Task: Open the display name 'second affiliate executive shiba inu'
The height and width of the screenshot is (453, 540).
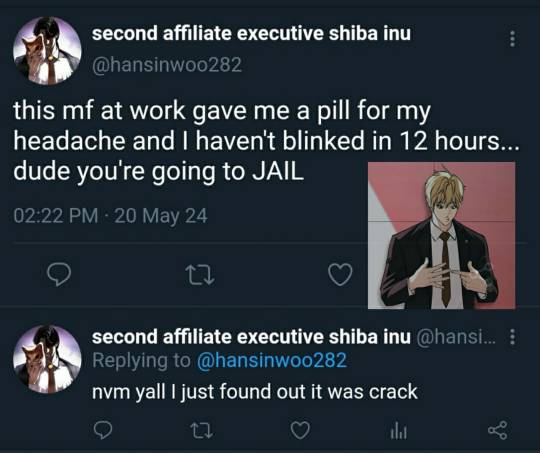Action: click(251, 34)
